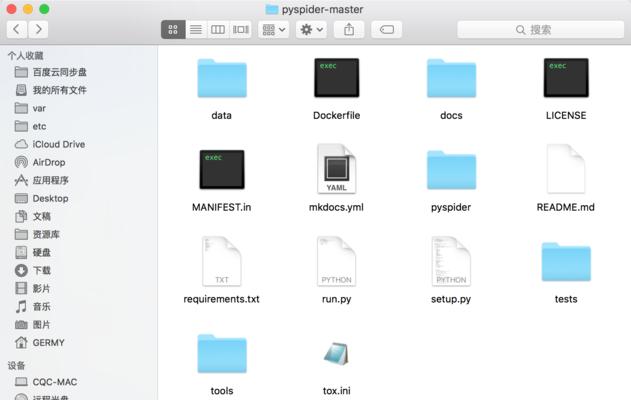631x400 pixels.
Task: Click the mkdocs.yml file name label
Action: pyautogui.click(x=336, y=207)
